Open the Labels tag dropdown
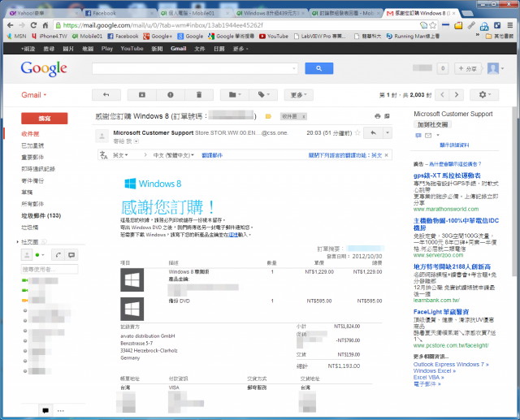Image resolution: width=520 pixels, height=420 pixels. (x=263, y=95)
